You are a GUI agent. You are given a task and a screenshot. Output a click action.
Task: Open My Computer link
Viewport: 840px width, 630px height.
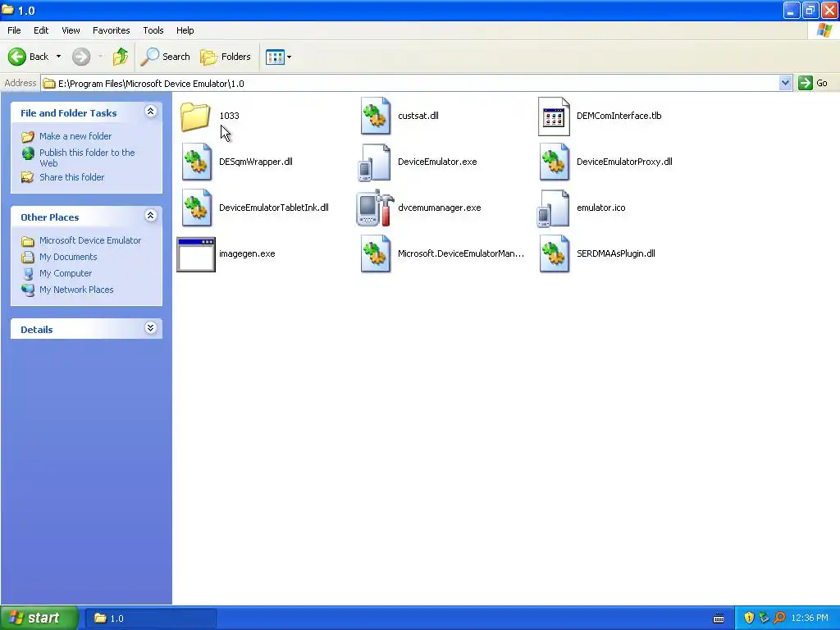(66, 273)
